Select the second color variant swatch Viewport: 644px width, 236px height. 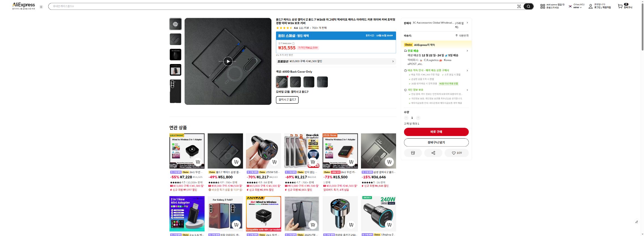pos(295,82)
